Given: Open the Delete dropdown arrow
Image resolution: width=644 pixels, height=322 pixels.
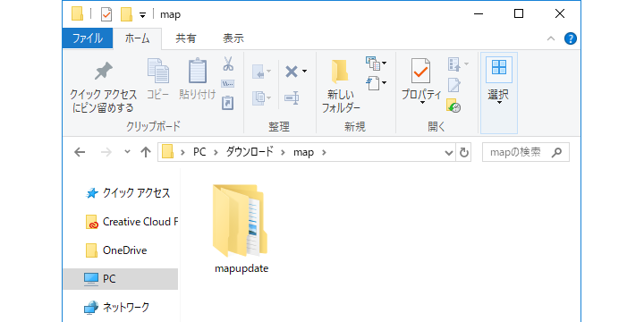Looking at the screenshot, I should 304,72.
